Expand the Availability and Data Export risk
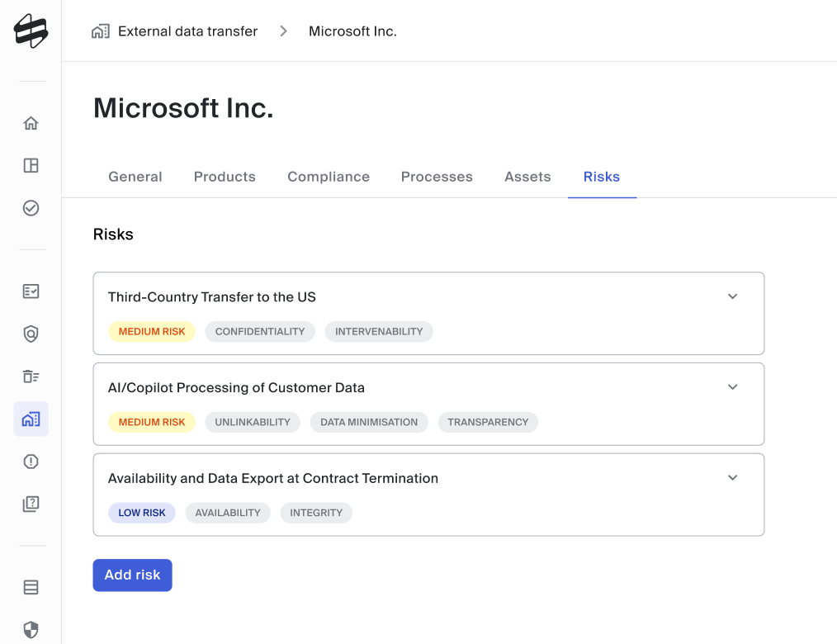Screen dimensions: 837x644 [x=733, y=478]
